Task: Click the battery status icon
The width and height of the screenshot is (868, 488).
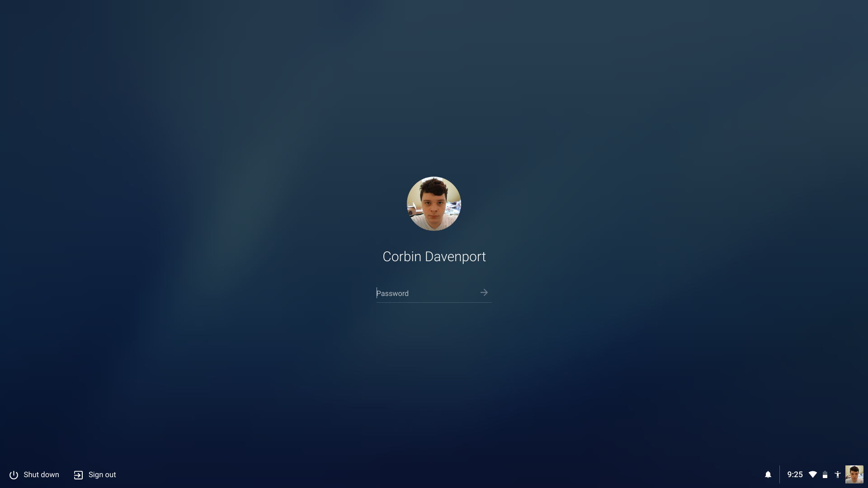Action: (825, 475)
